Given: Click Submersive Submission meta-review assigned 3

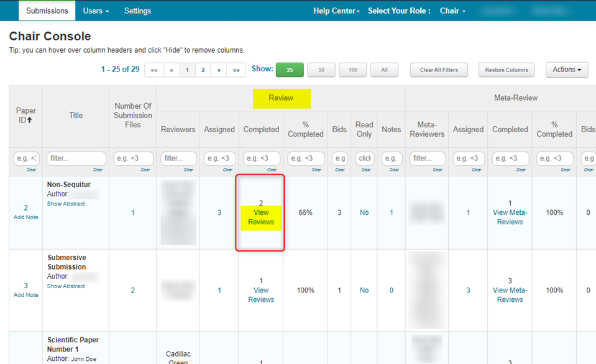Looking at the screenshot, I should [x=468, y=290].
